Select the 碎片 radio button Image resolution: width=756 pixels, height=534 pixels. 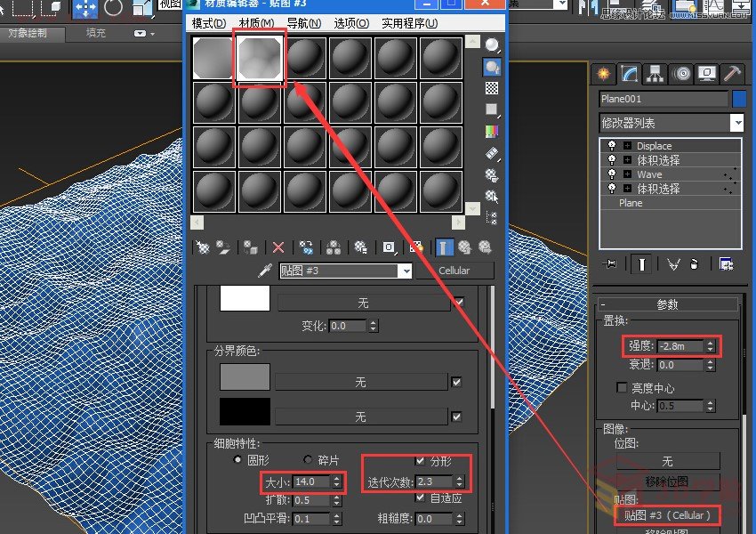click(308, 459)
